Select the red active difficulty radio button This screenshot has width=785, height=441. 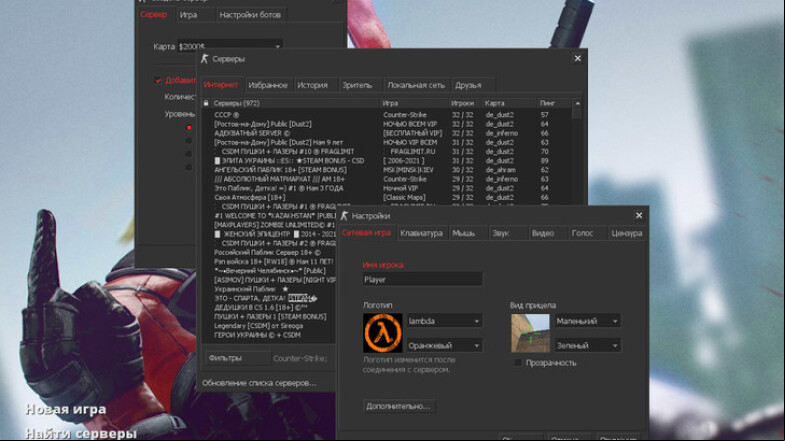point(189,128)
